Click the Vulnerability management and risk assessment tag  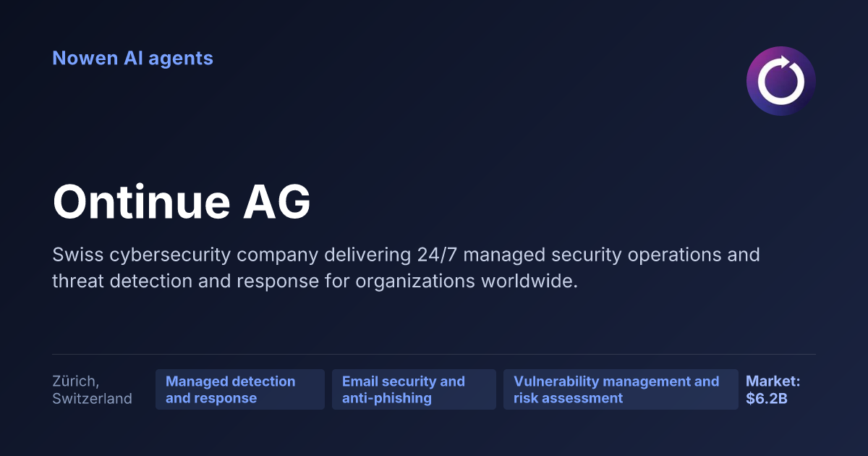(621, 389)
